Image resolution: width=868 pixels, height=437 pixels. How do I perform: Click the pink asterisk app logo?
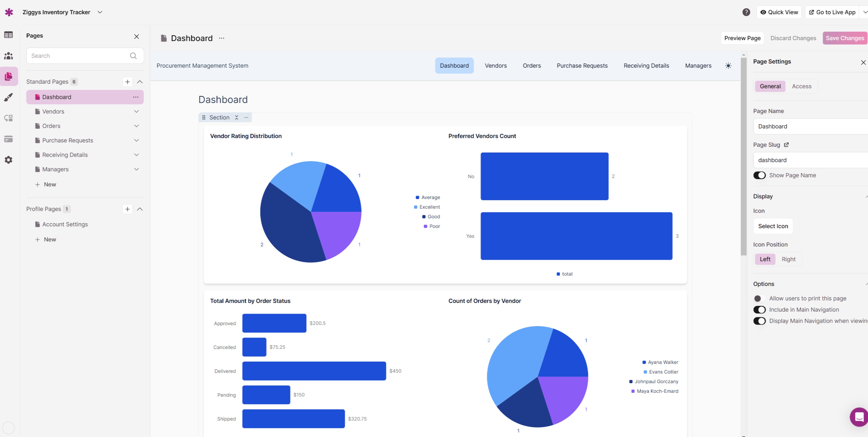point(9,12)
